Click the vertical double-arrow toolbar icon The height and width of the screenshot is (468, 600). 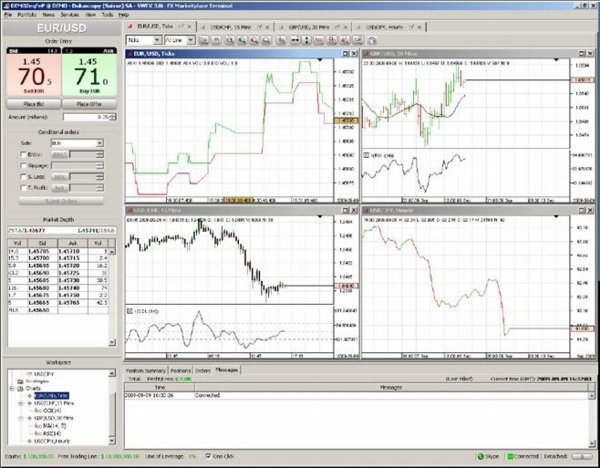[306, 40]
